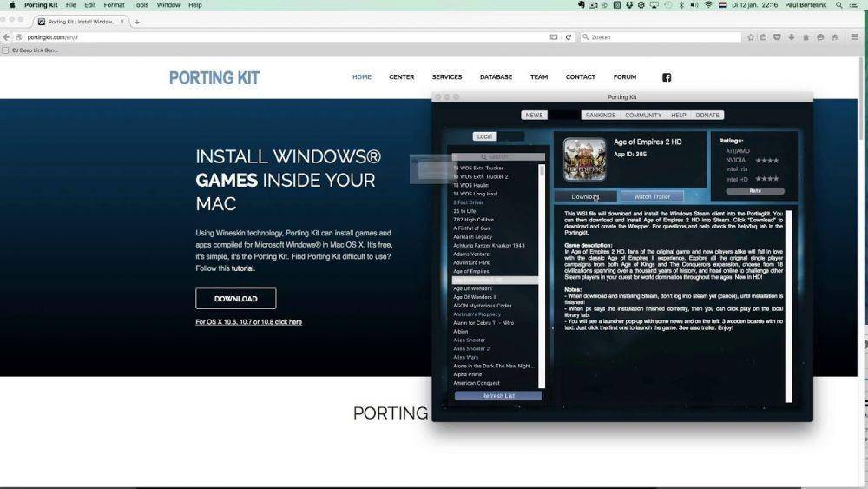The width and height of the screenshot is (868, 489).
Task: Click the PORTING KIT website logo
Action: 214,78
